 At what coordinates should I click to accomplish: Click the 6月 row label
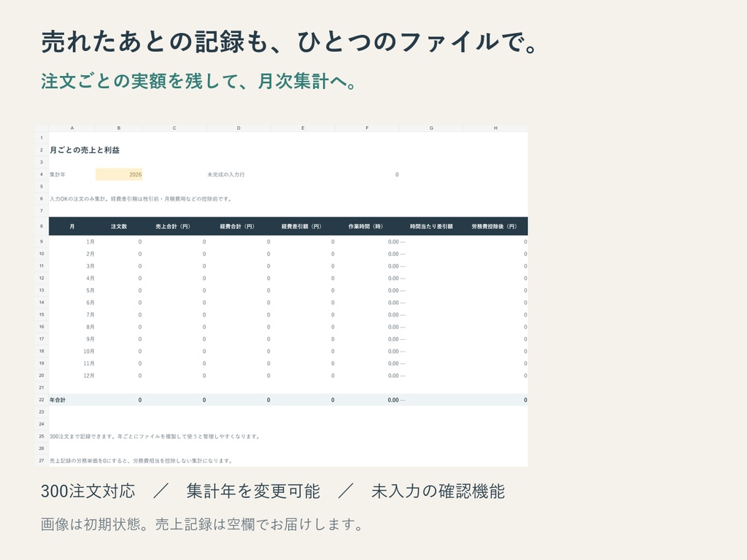[90, 303]
